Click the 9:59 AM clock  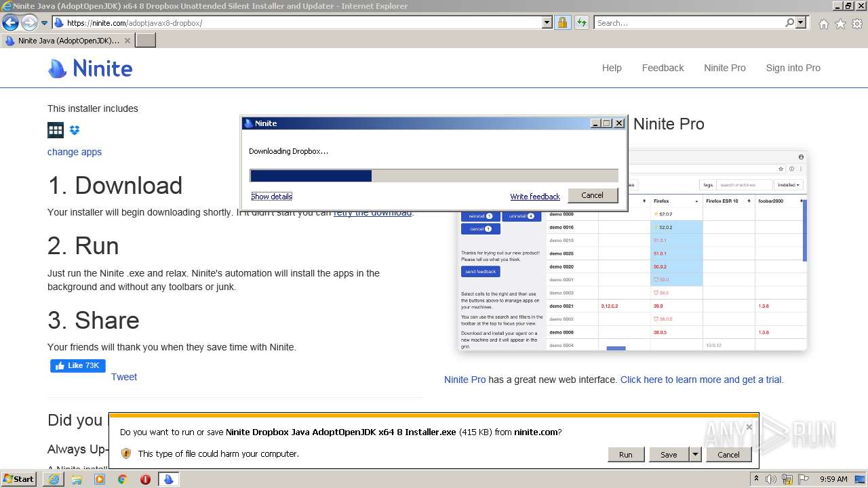833,479
